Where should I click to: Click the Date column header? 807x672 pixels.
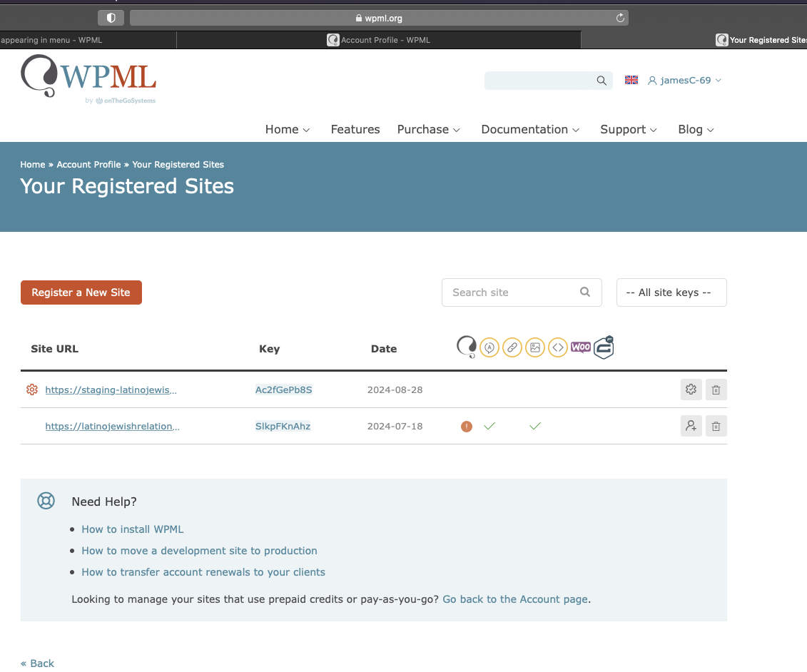(x=384, y=348)
